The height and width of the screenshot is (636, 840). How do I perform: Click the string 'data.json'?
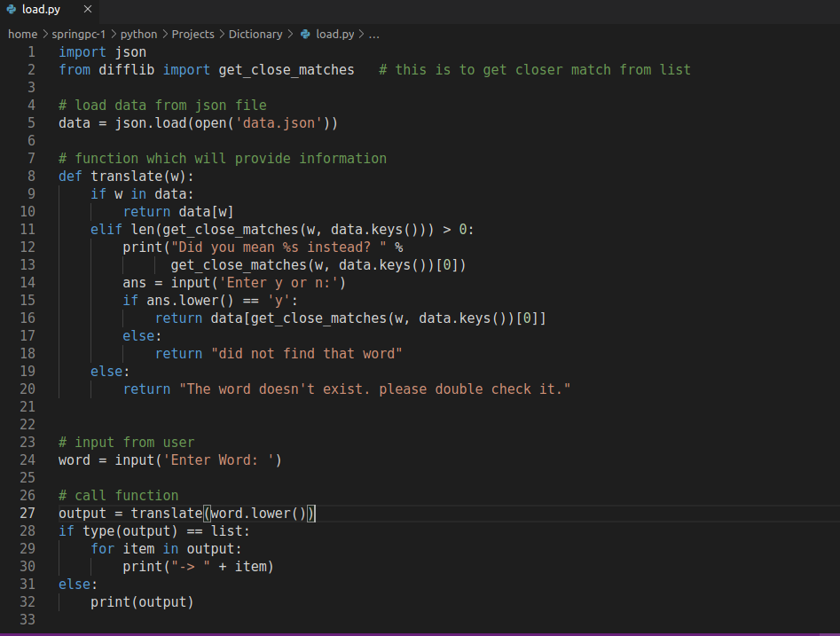(x=279, y=123)
